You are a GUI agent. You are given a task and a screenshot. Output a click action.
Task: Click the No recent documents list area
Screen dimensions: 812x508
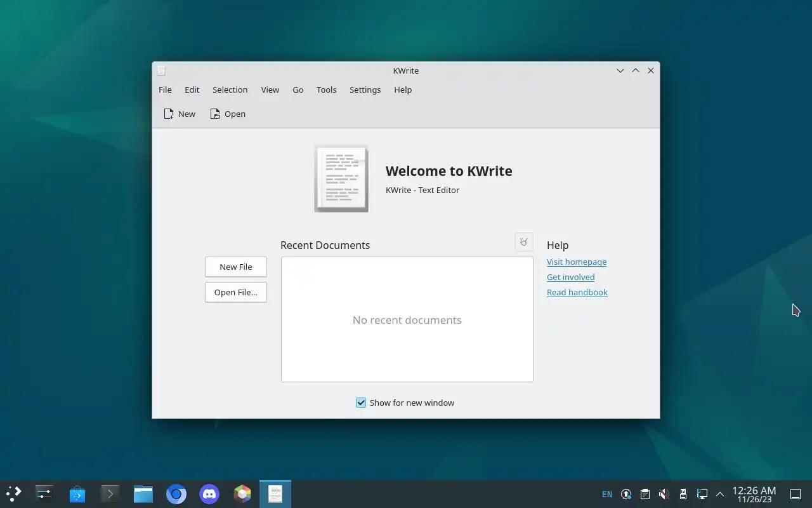click(x=407, y=319)
